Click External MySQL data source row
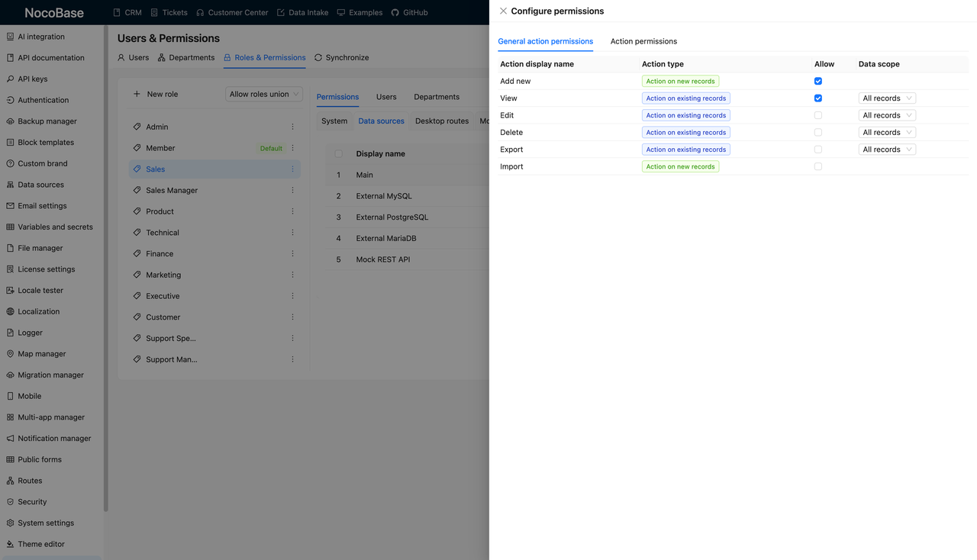 [x=407, y=196]
